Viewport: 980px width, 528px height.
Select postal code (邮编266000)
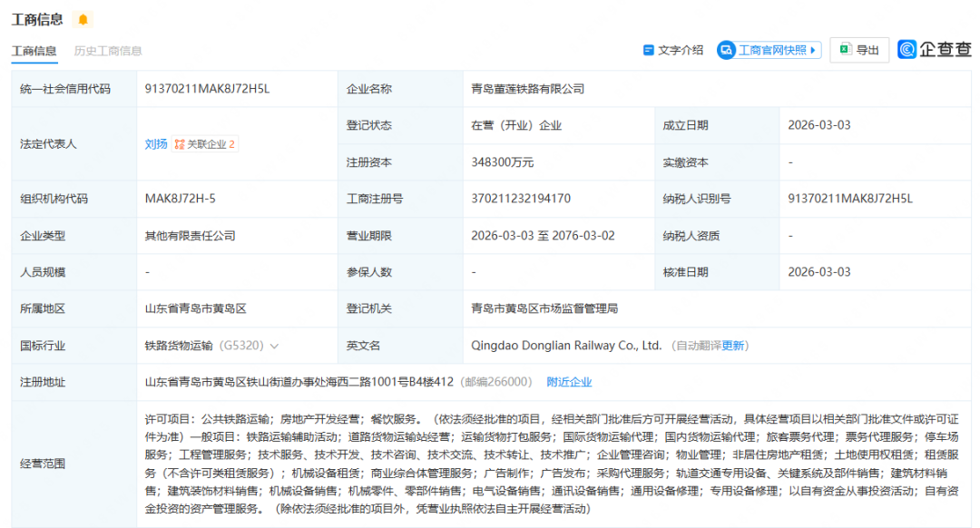pyautogui.click(x=496, y=382)
